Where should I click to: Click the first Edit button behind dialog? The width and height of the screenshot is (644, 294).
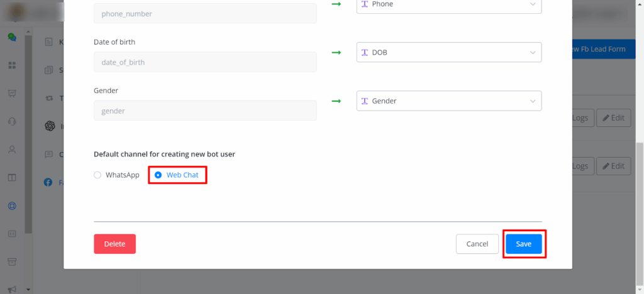click(613, 117)
